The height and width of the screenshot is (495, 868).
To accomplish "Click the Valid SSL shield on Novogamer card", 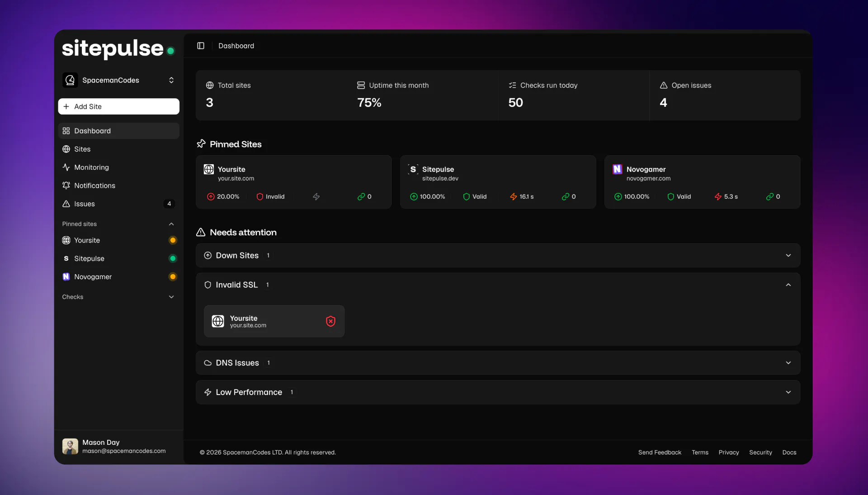I will [x=671, y=196].
